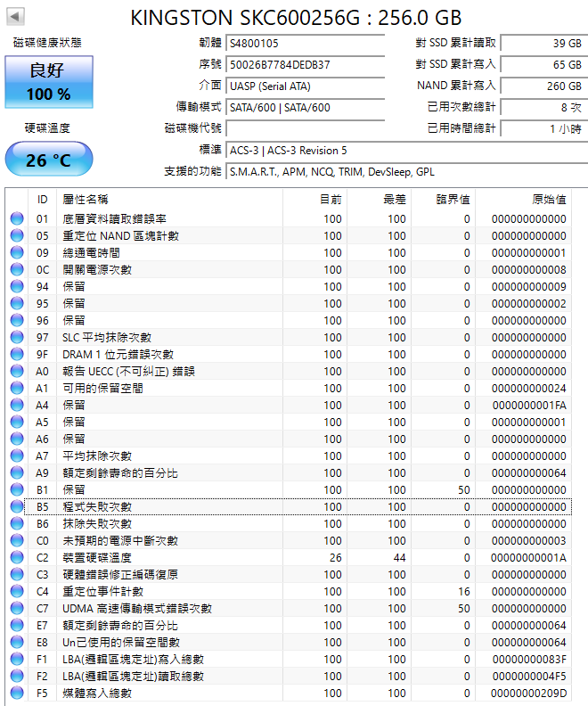Click the status icon for row A7
The image size is (588, 706).
[17, 456]
